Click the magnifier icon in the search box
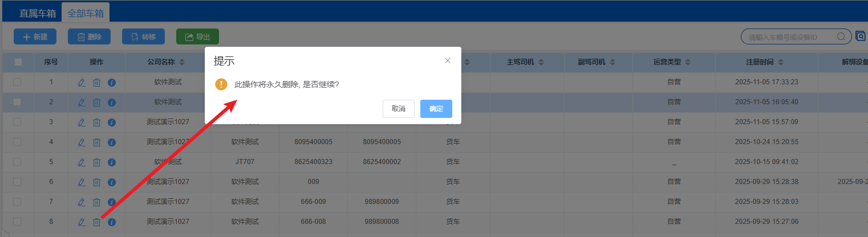Screen dimensions: 868x237 click(x=841, y=37)
